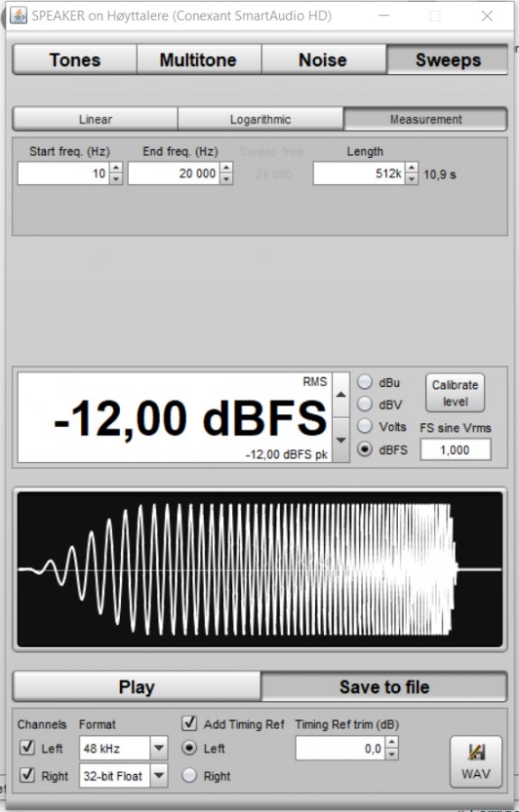
Task: Decrease the RMS level with down arrow
Action: pos(341,439)
